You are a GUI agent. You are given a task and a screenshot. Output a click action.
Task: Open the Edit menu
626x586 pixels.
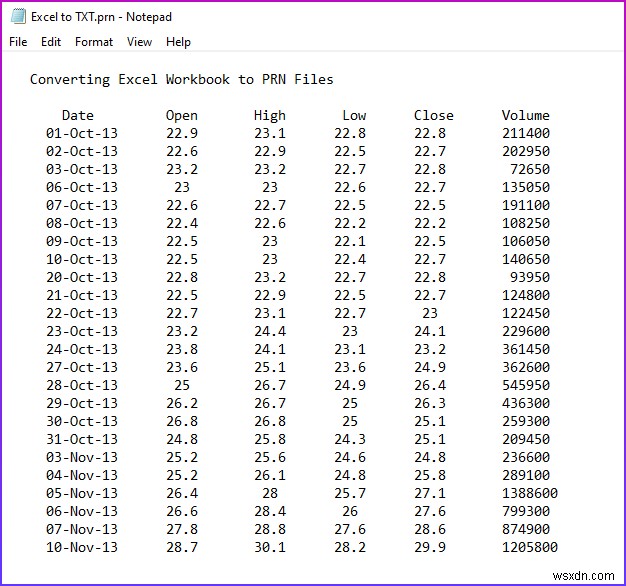click(51, 42)
